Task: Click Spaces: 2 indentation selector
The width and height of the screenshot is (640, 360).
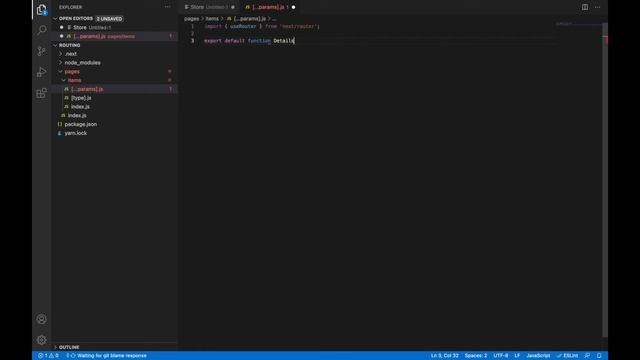Action: tap(476, 356)
